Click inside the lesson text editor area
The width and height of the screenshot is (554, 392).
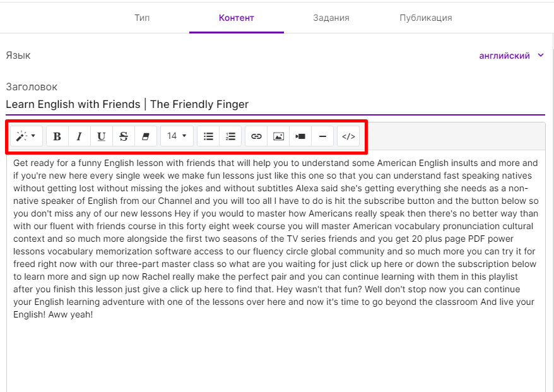276,270
